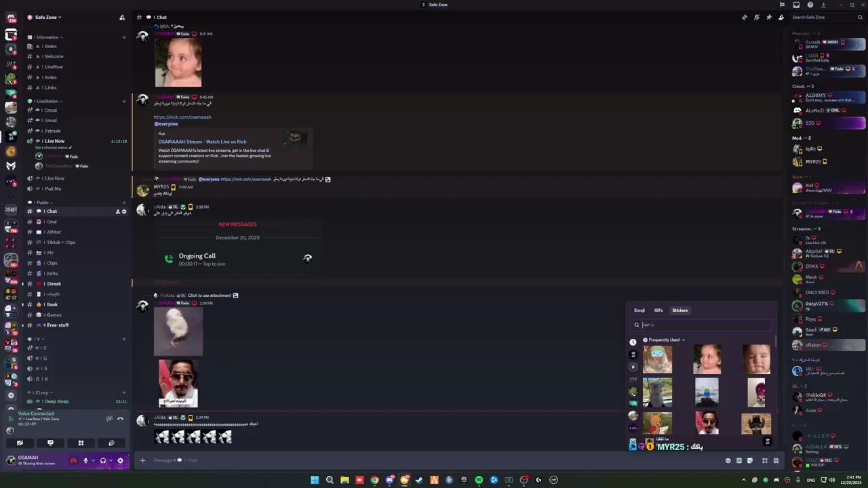Open the activities button in voice panel
The image size is (868, 488).
point(81,443)
